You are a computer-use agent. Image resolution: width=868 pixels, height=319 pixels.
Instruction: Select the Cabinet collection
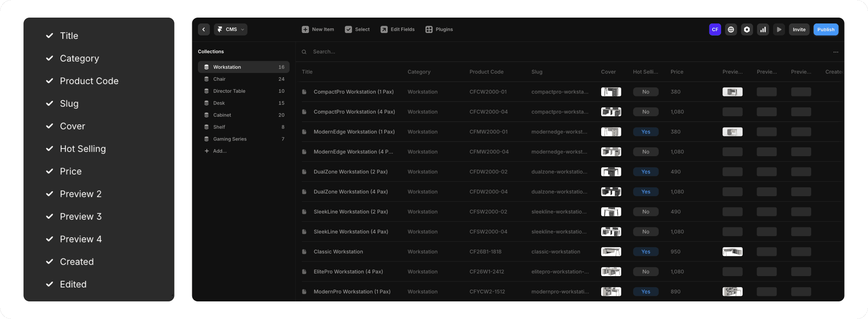(244, 115)
